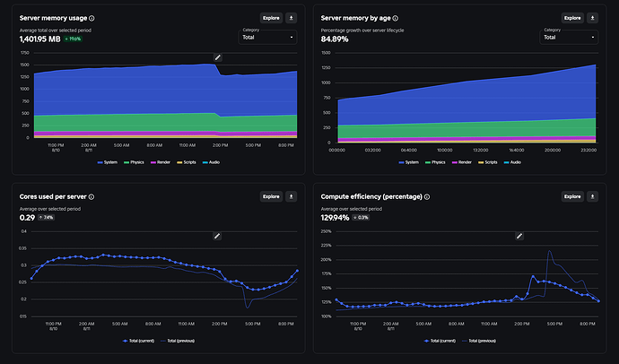Open info tooltip beside Server memory usage title
619x364 pixels.
tap(92, 18)
